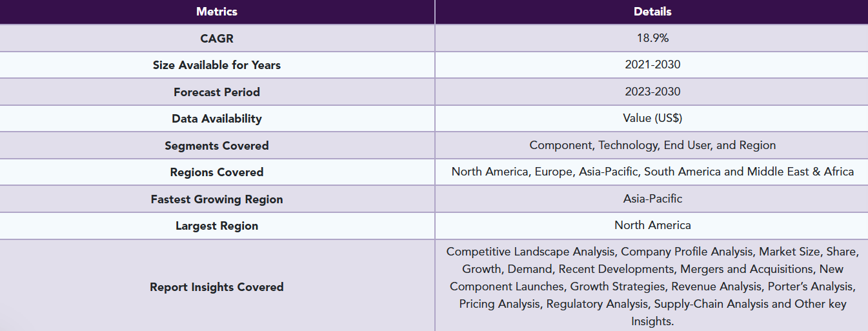The width and height of the screenshot is (868, 331).
Task: Click the Asia-Pacific value cell
Action: click(x=652, y=199)
